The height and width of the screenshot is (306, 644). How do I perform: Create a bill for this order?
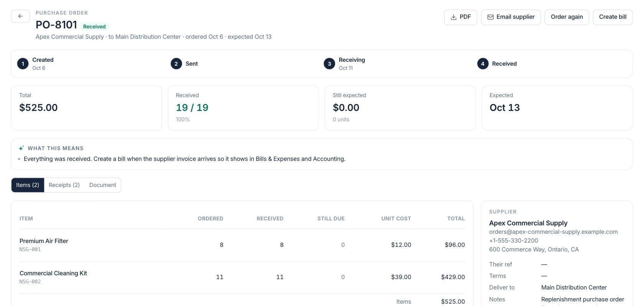coord(613,17)
